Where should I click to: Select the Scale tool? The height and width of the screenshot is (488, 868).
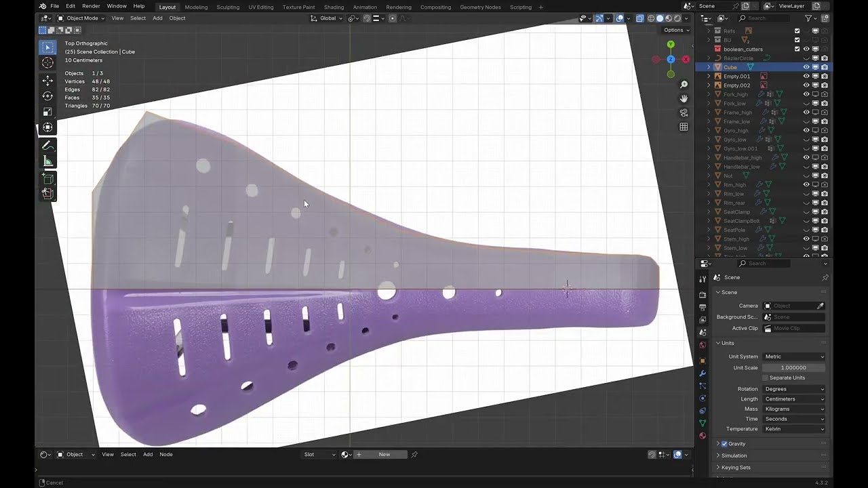pyautogui.click(x=47, y=112)
